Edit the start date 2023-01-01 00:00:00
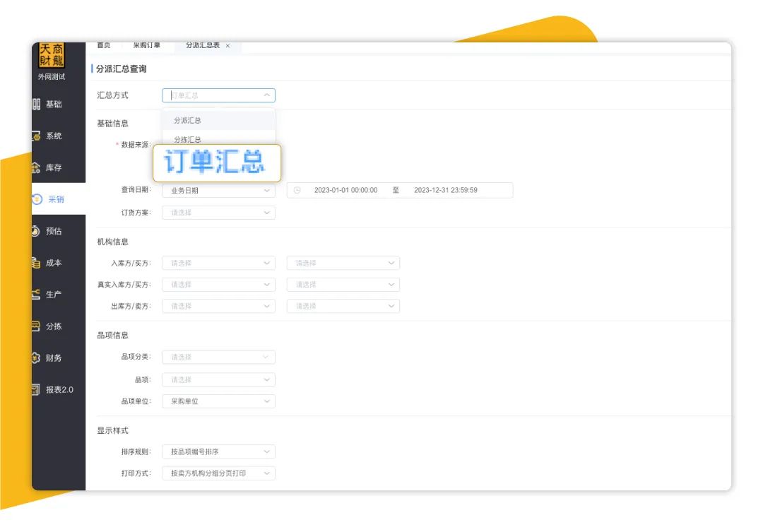The height and width of the screenshot is (532, 763). click(345, 190)
